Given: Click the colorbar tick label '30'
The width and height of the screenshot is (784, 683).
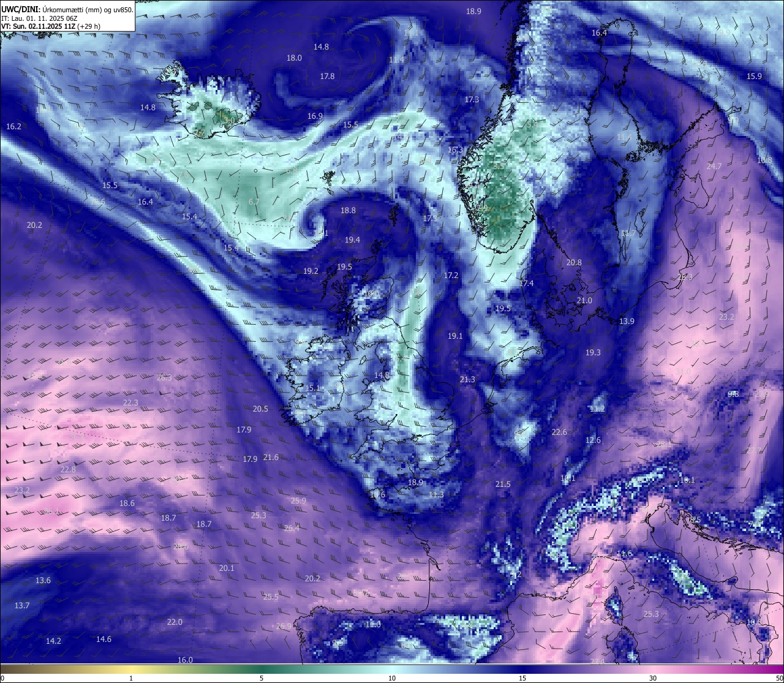Looking at the screenshot, I should pos(653,678).
